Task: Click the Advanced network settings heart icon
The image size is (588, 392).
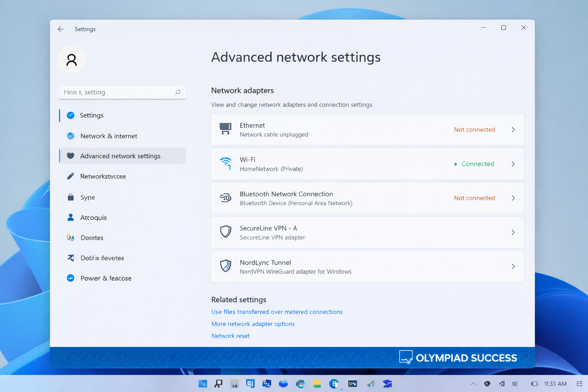Action: [x=71, y=156]
